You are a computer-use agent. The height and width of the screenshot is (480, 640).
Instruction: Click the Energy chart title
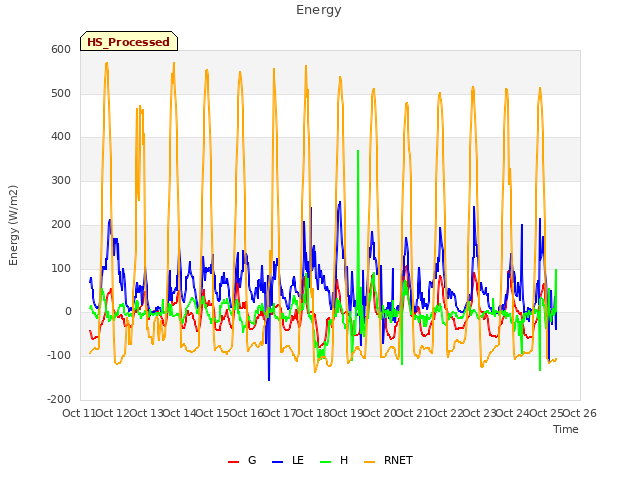(318, 10)
